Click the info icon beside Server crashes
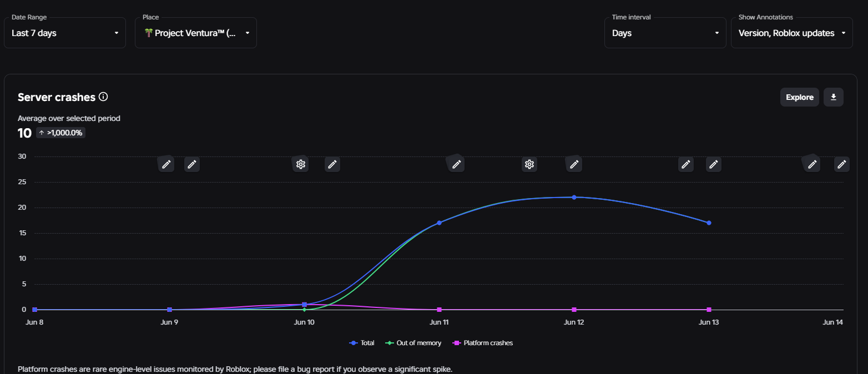 pyautogui.click(x=103, y=97)
